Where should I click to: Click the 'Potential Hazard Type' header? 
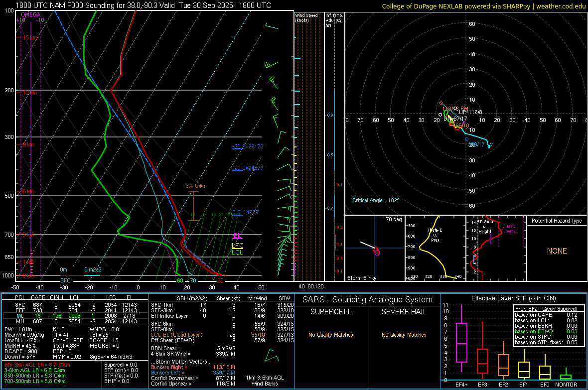click(x=557, y=221)
